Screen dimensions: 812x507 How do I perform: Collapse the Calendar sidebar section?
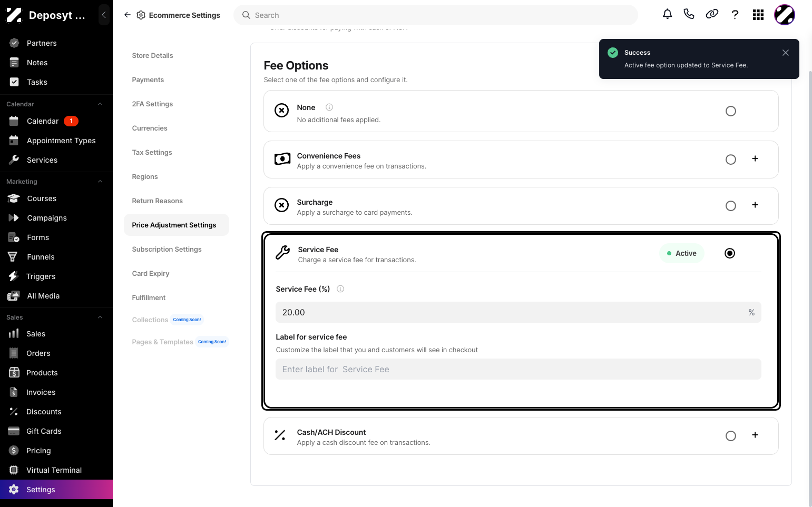(x=100, y=104)
